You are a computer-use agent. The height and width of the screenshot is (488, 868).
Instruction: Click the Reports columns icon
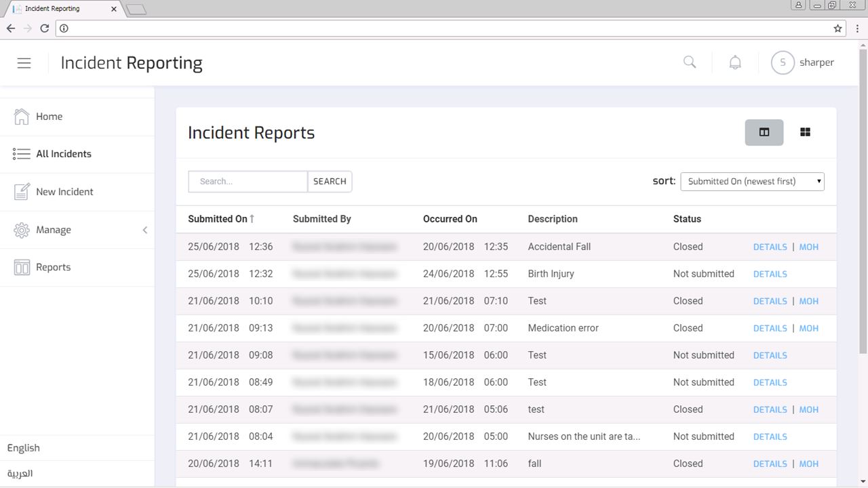pyautogui.click(x=22, y=267)
